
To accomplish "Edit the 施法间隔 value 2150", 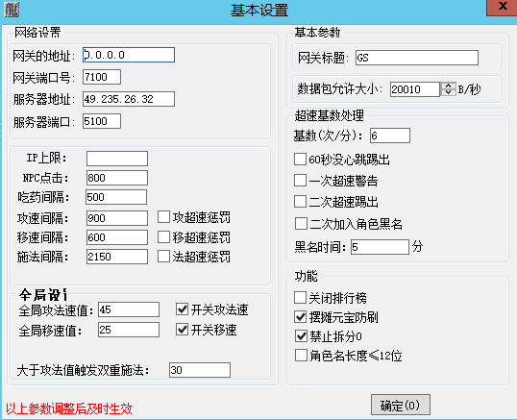I will click(x=117, y=257).
